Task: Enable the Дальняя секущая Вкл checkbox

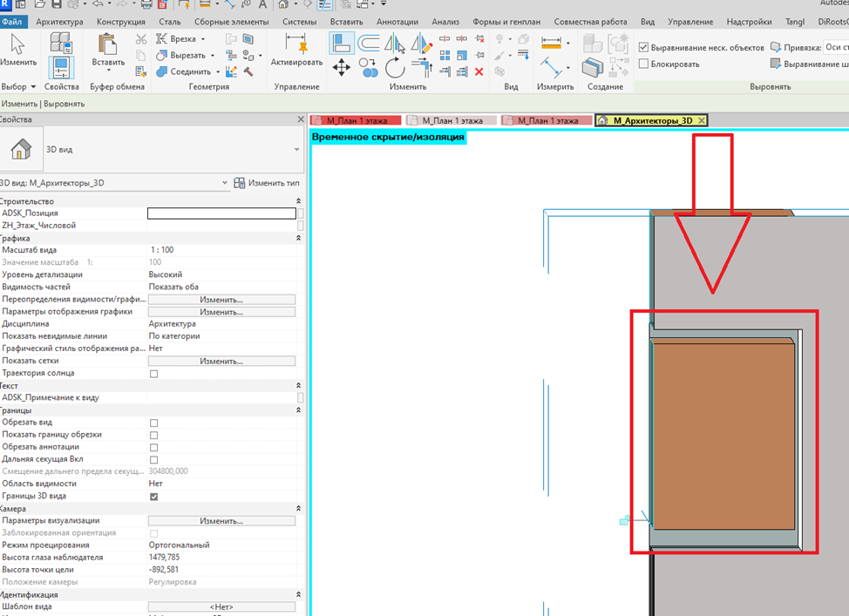Action: (x=153, y=460)
